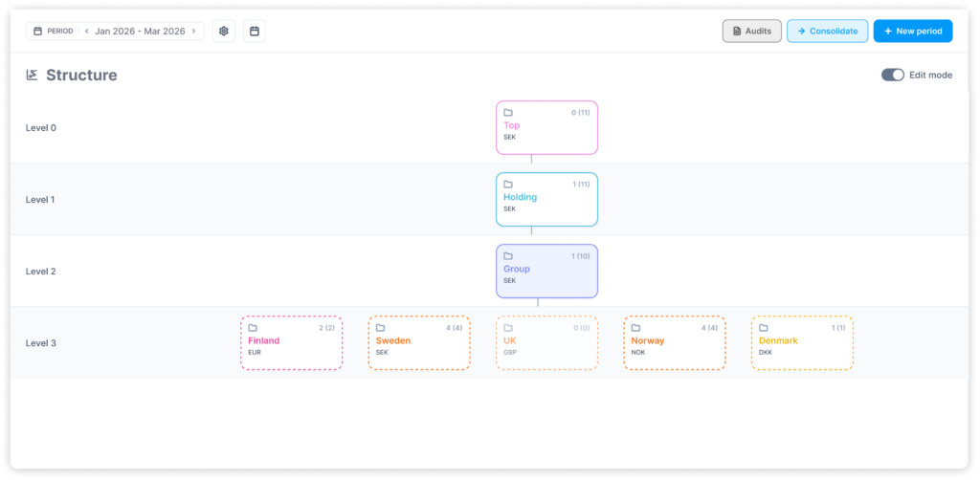Advance to next period with right chevron
The image size is (980, 480).
click(x=193, y=32)
